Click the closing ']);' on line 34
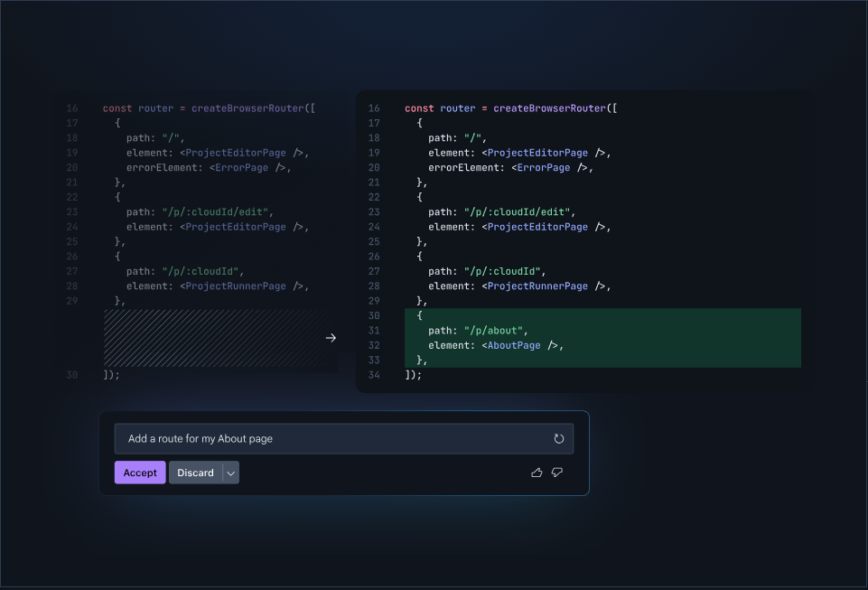Screen dimensions: 868x590 (x=413, y=375)
